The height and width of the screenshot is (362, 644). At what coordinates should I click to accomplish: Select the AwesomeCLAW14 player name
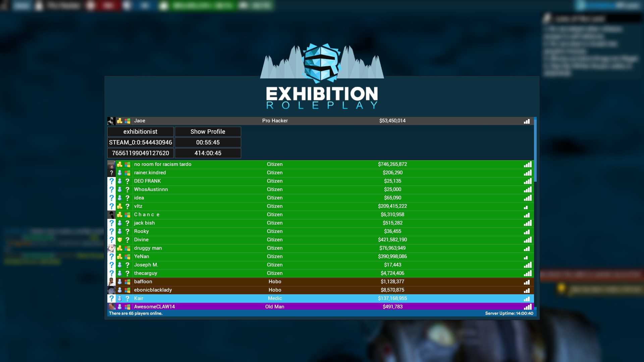tap(154, 307)
